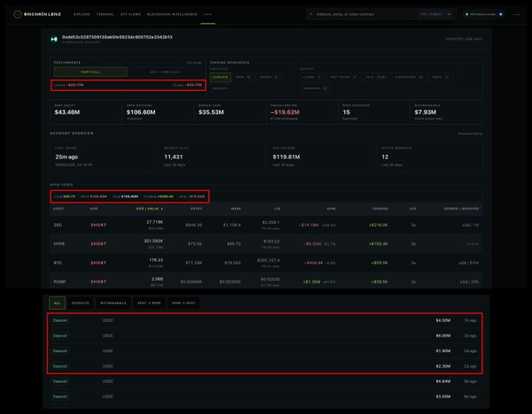Viewport: 532px width, 414px height.
Task: Sort by uPnL column header
Action: click(332, 209)
